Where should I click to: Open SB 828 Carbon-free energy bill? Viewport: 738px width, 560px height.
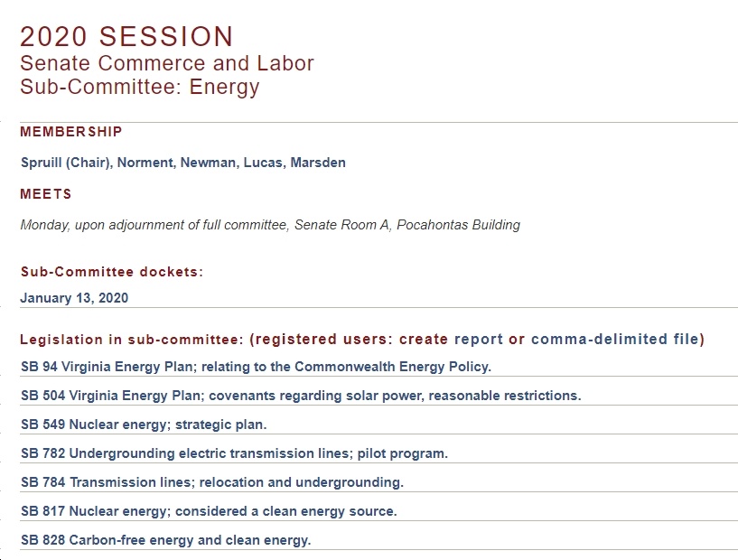[x=165, y=540]
